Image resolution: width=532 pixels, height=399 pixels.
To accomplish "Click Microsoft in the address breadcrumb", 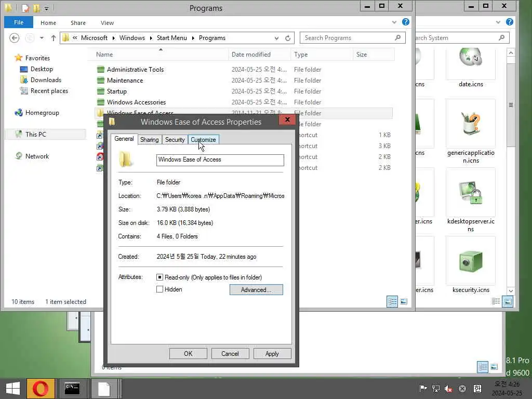I will [94, 37].
